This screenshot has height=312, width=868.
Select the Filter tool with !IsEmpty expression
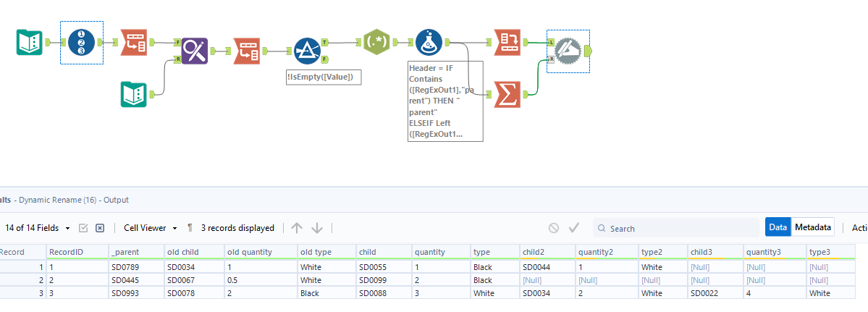pos(308,51)
